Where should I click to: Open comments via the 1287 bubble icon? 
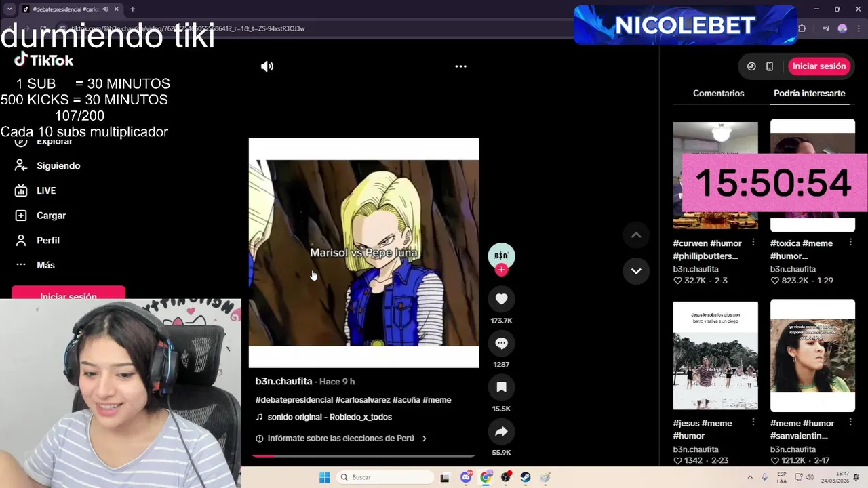tap(501, 343)
